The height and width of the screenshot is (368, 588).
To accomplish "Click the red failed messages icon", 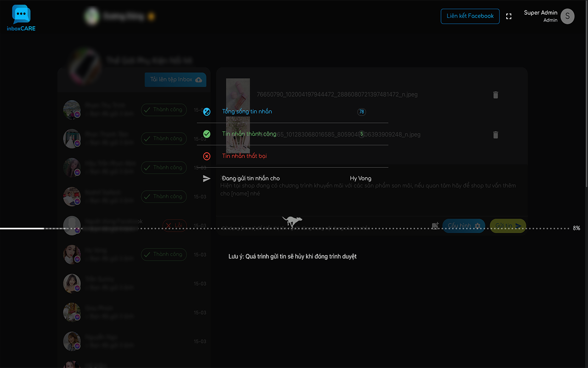I will (x=207, y=155).
